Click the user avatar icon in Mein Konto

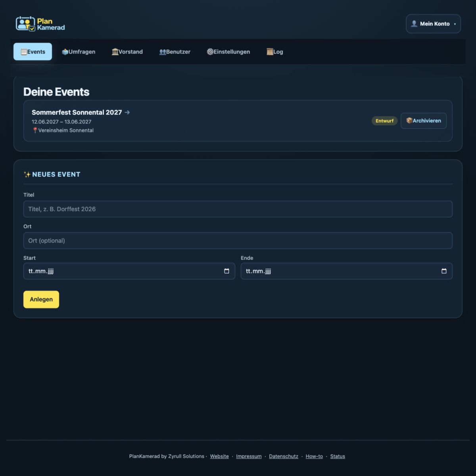[414, 24]
